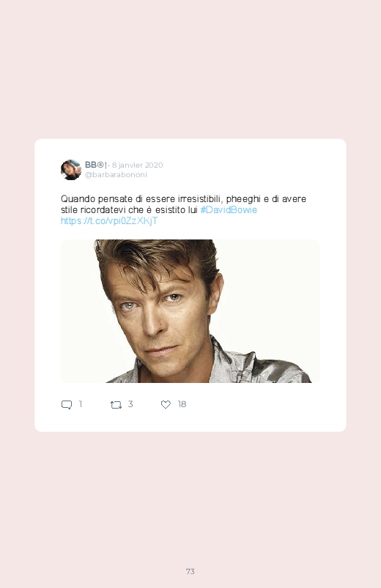This screenshot has height=588, width=381.
Task: Click page number 73 at the bottom
Action: point(190,571)
